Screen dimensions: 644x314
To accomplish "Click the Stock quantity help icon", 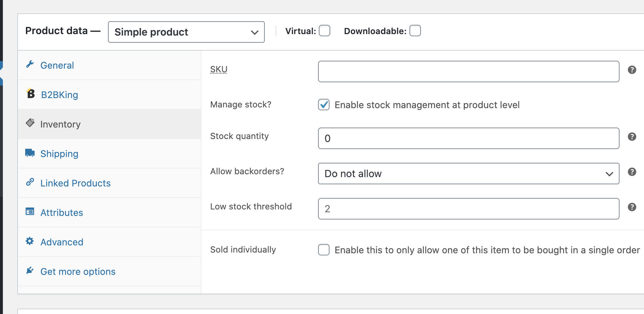I will pos(632,137).
